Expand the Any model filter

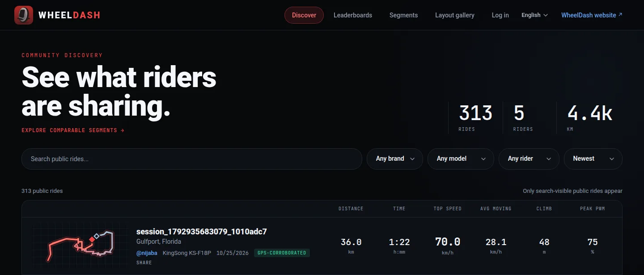461,159
